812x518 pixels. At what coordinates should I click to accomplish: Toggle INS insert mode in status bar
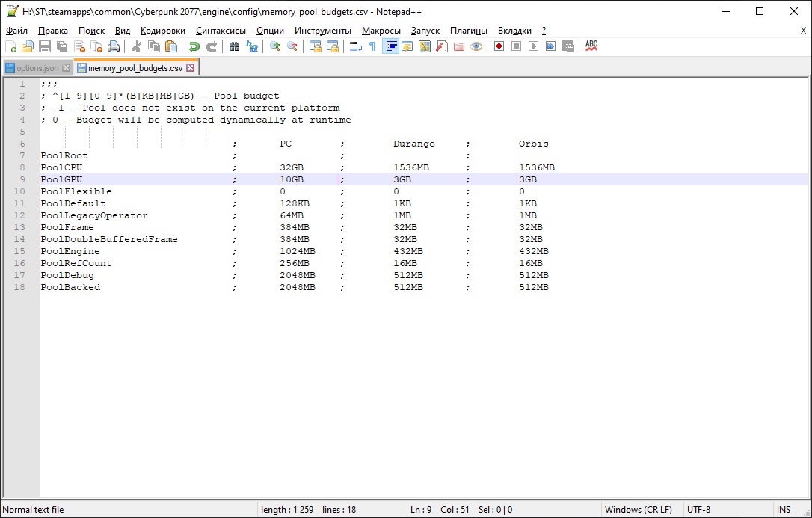pos(784,510)
